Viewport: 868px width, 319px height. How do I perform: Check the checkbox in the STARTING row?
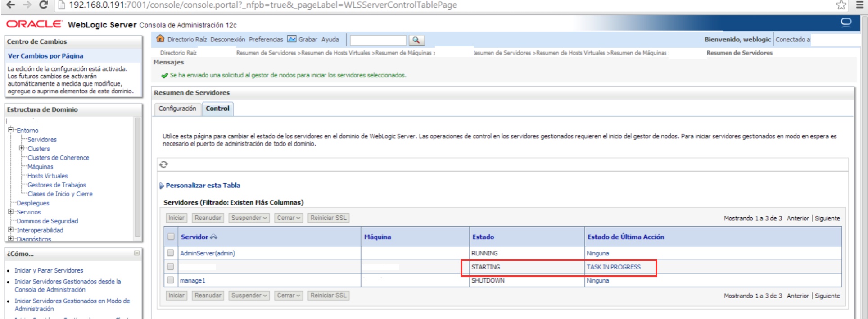[x=171, y=266]
